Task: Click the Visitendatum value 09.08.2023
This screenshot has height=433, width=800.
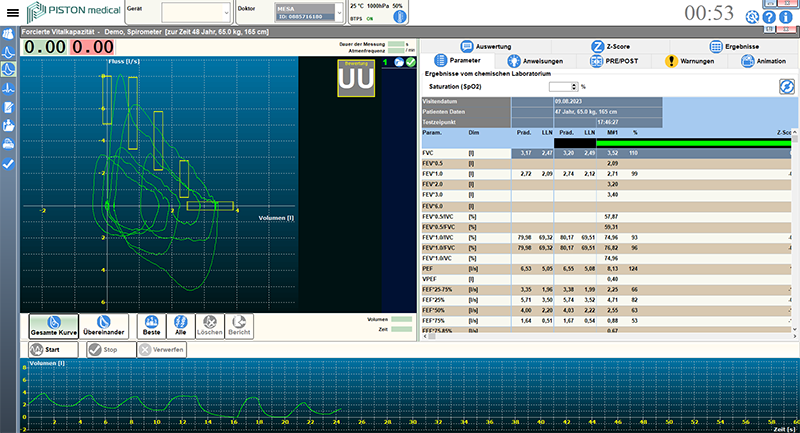Action: click(x=568, y=101)
